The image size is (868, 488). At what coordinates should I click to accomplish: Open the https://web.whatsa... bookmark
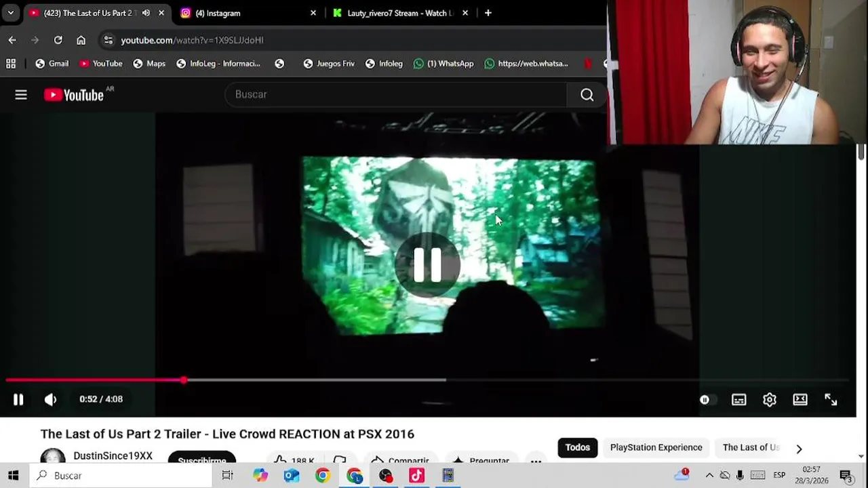tap(527, 64)
